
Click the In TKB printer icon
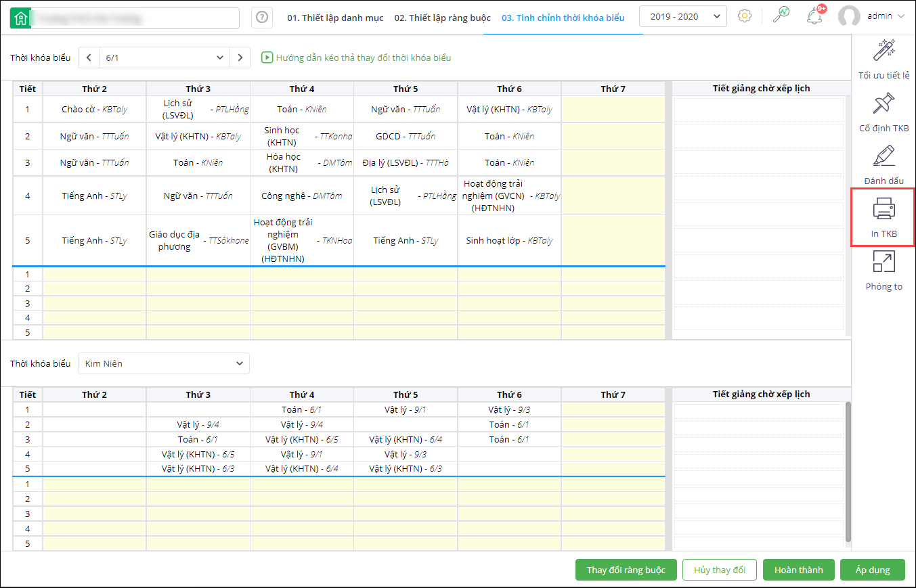884,210
